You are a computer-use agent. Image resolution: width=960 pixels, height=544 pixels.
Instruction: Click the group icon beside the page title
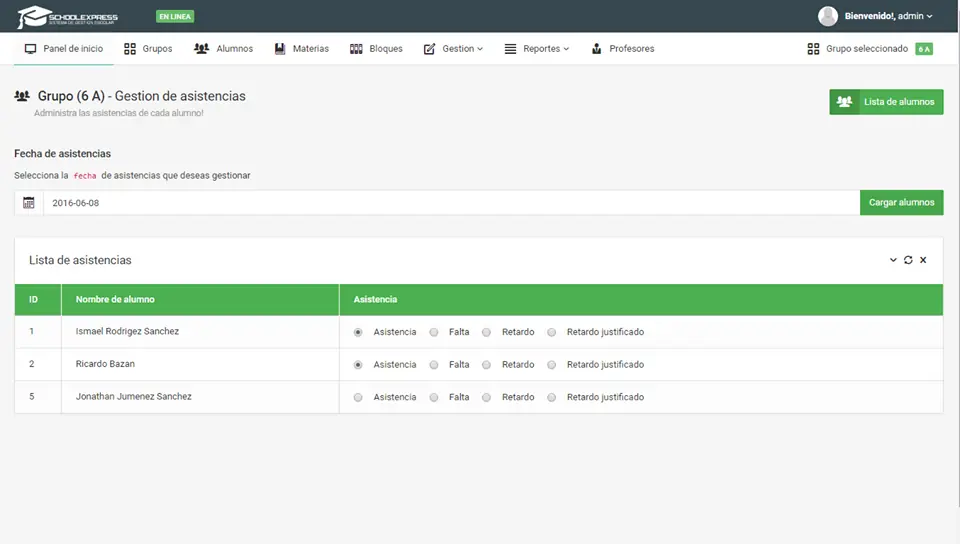tap(22, 96)
